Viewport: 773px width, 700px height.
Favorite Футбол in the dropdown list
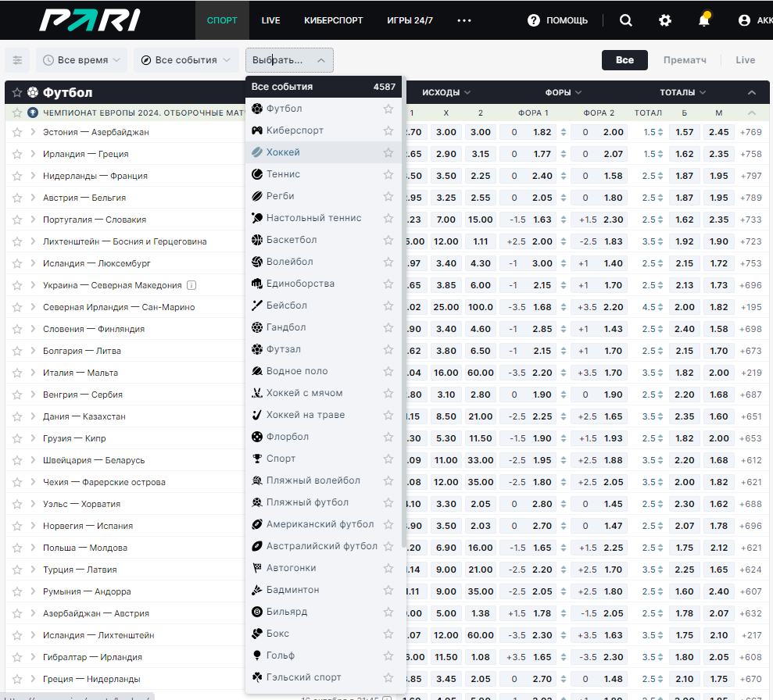[388, 109]
